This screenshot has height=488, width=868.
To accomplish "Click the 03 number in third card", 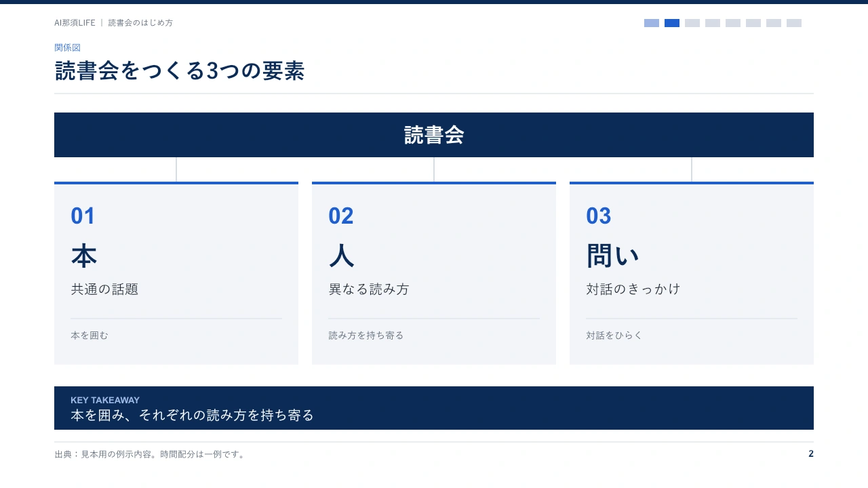I will coord(599,216).
